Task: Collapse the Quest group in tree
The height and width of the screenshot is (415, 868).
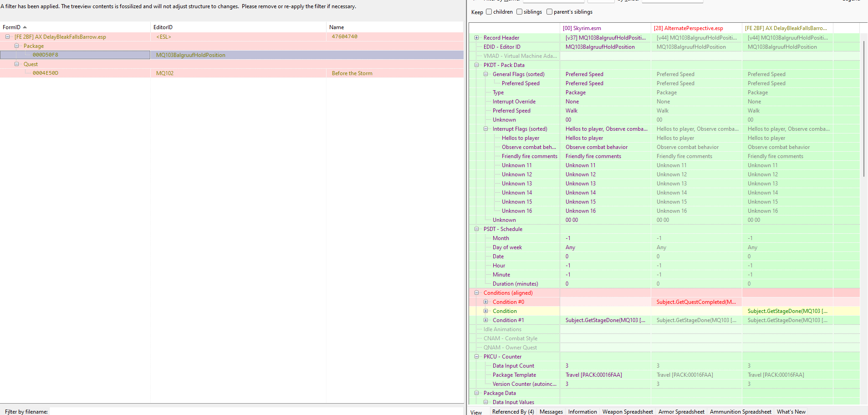Action: pyautogui.click(x=16, y=64)
